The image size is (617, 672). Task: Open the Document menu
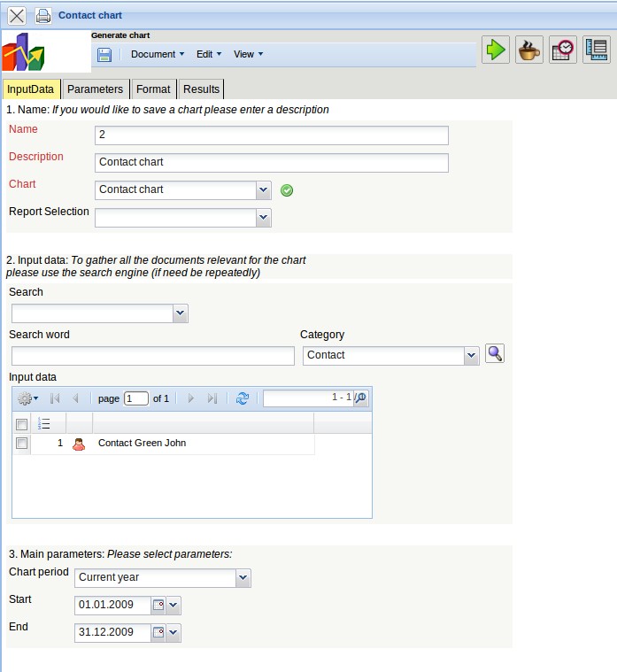158,55
